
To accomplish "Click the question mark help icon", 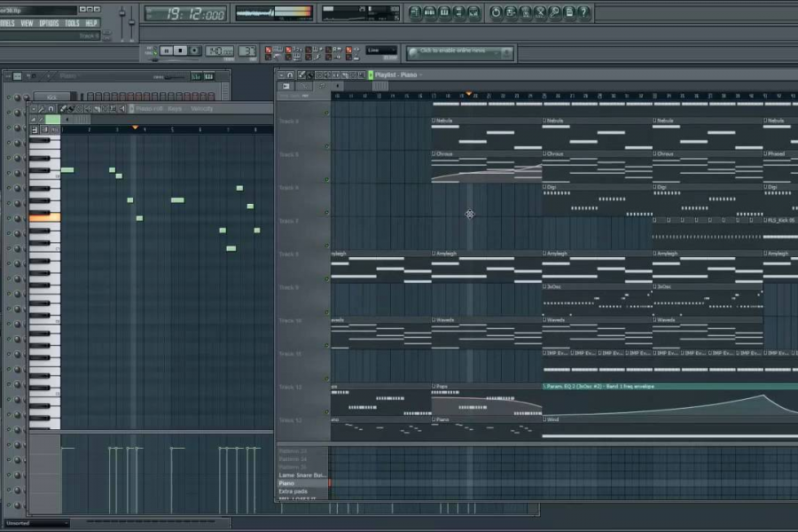I will coord(583,12).
